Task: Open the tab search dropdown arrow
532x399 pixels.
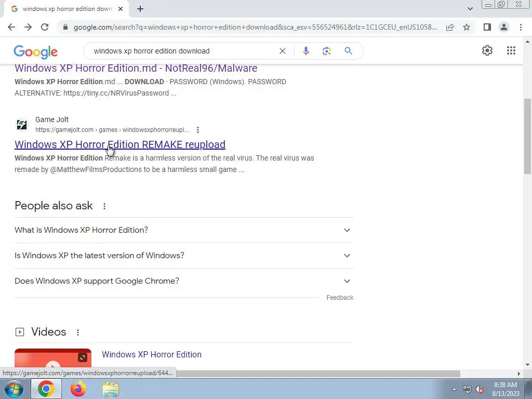Action: [x=470, y=9]
